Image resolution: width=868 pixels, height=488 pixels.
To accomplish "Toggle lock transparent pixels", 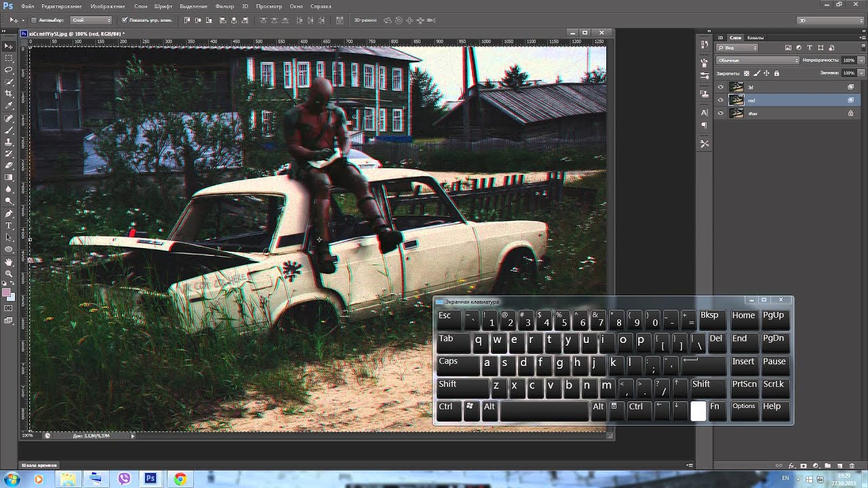I will click(747, 73).
